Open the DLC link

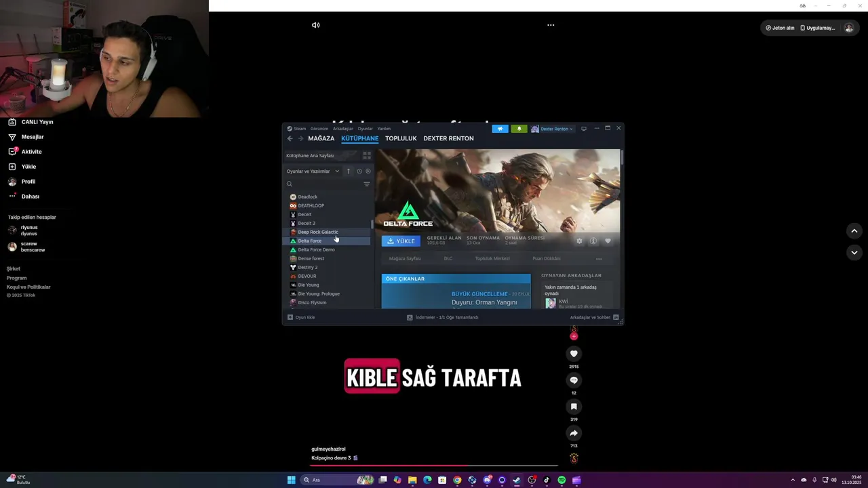pyautogui.click(x=448, y=259)
